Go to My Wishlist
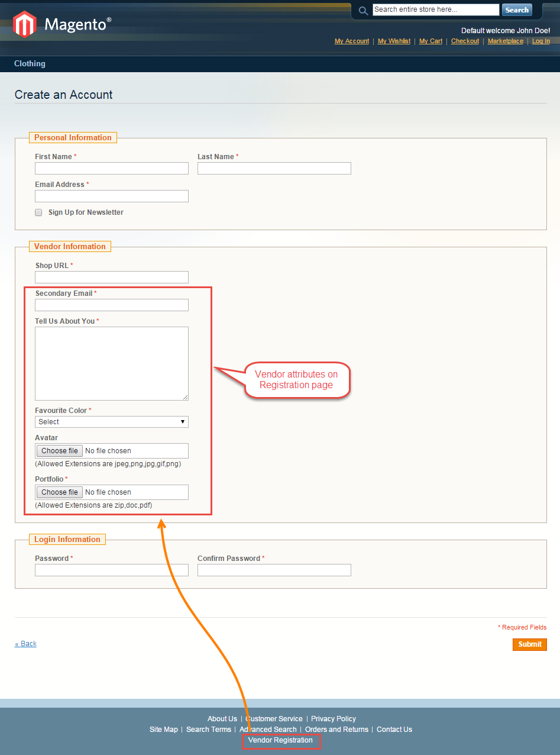Viewport: 560px width, 755px height. pyautogui.click(x=394, y=41)
